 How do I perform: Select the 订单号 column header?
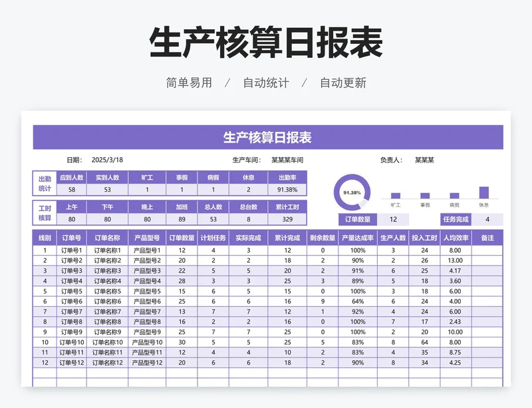pos(72,238)
